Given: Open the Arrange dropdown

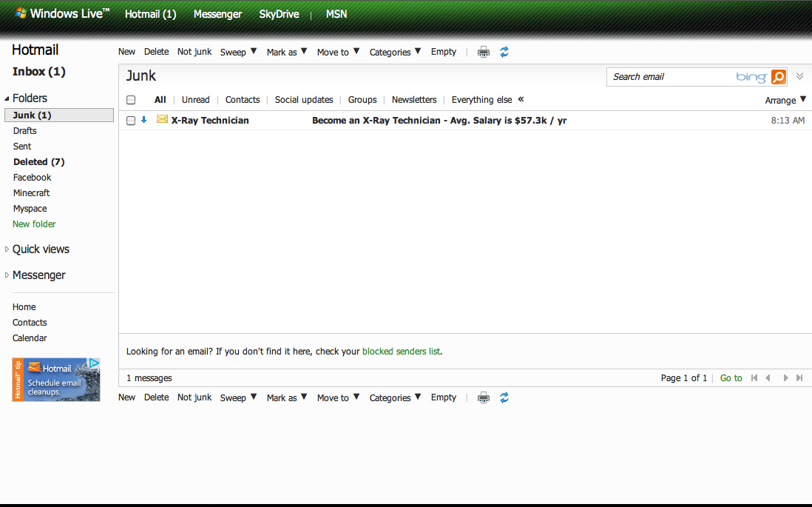Looking at the screenshot, I should pyautogui.click(x=785, y=100).
